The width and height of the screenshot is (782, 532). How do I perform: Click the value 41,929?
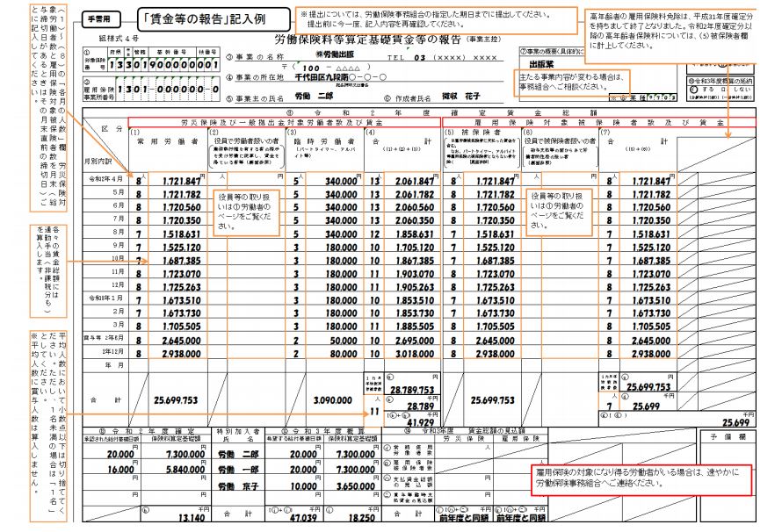click(420, 423)
